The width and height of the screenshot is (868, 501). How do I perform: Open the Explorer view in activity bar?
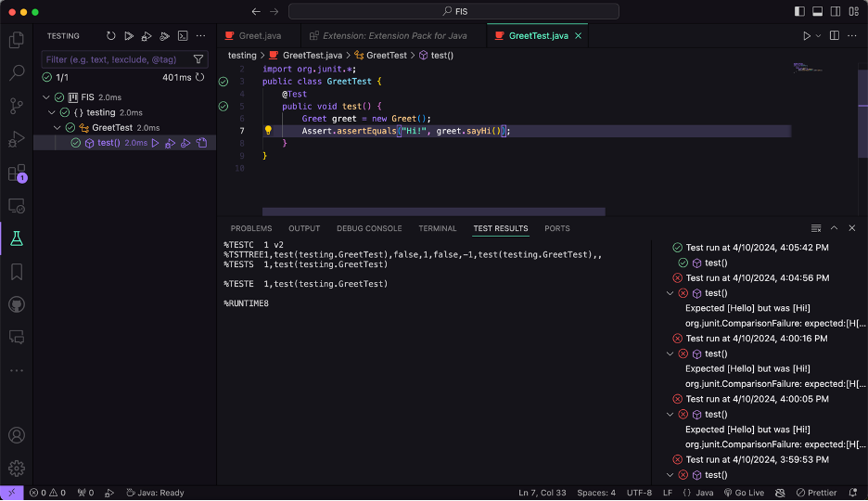pos(17,39)
